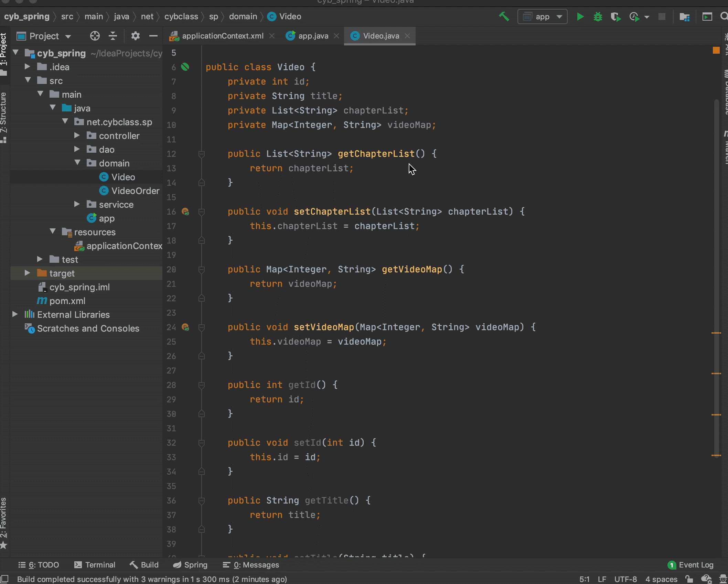Click the Stop square button
The image size is (728, 584).
point(662,17)
